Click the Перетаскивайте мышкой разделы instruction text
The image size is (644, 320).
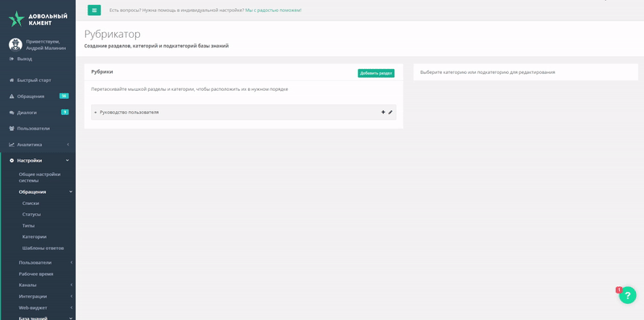click(189, 89)
